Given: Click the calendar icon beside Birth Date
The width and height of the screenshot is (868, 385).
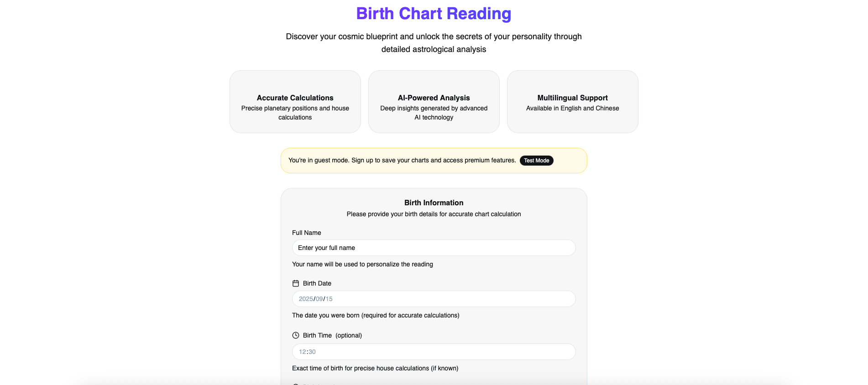Looking at the screenshot, I should 296,283.
